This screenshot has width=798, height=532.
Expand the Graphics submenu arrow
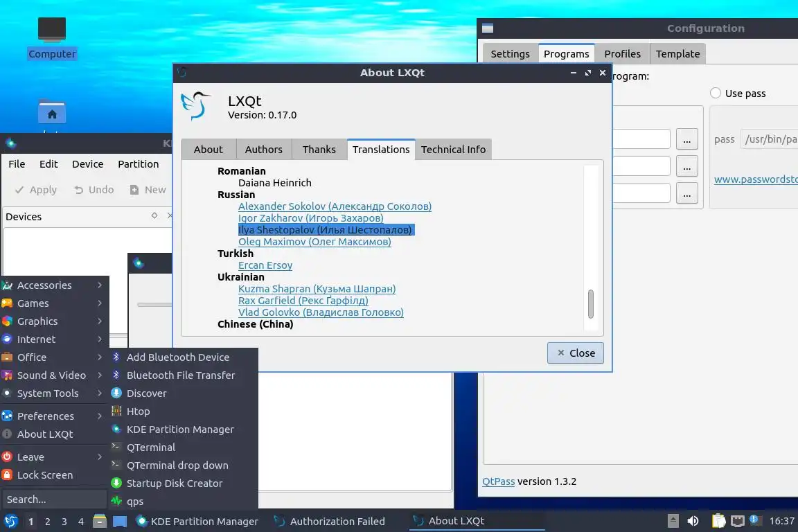100,321
